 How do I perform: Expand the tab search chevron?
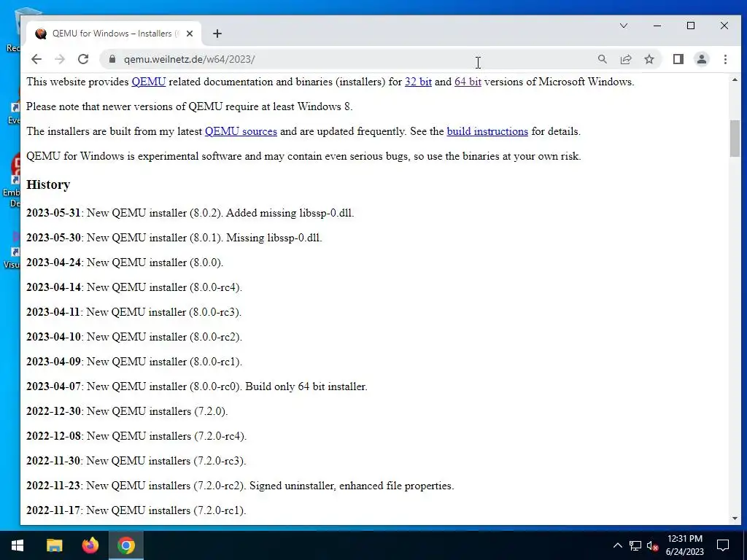tap(624, 26)
